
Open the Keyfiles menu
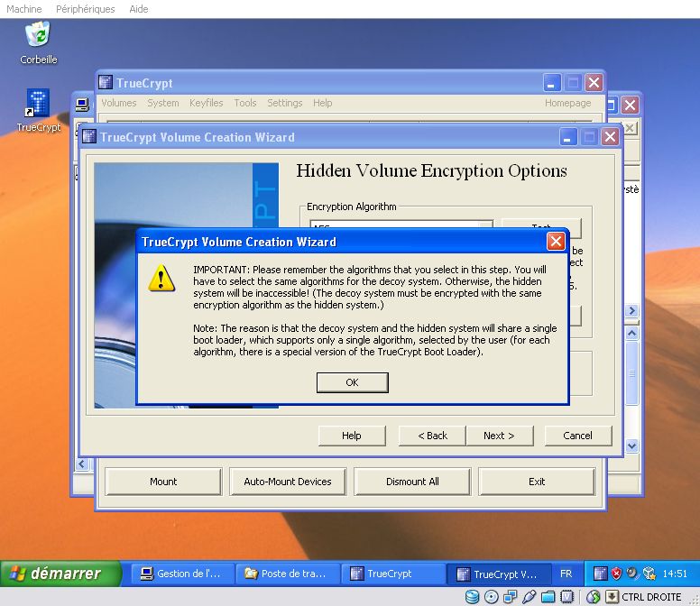coord(207,103)
